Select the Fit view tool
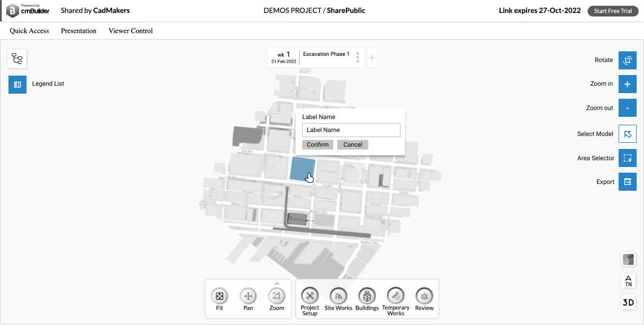The width and height of the screenshot is (644, 325). pyautogui.click(x=219, y=296)
